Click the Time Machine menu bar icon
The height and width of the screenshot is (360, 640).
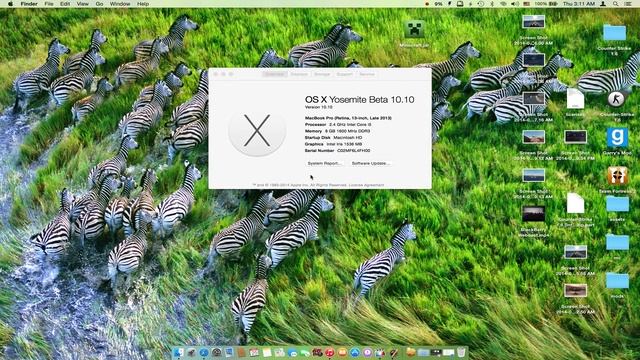pyautogui.click(x=481, y=4)
